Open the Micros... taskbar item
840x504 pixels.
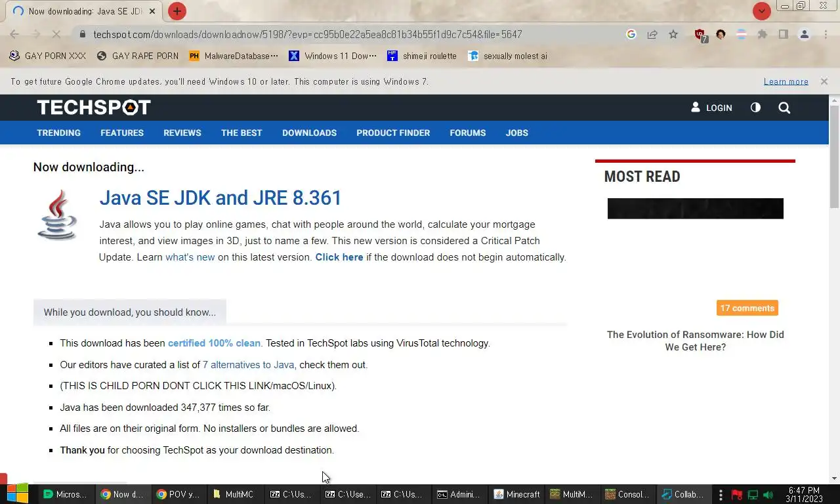point(65,494)
